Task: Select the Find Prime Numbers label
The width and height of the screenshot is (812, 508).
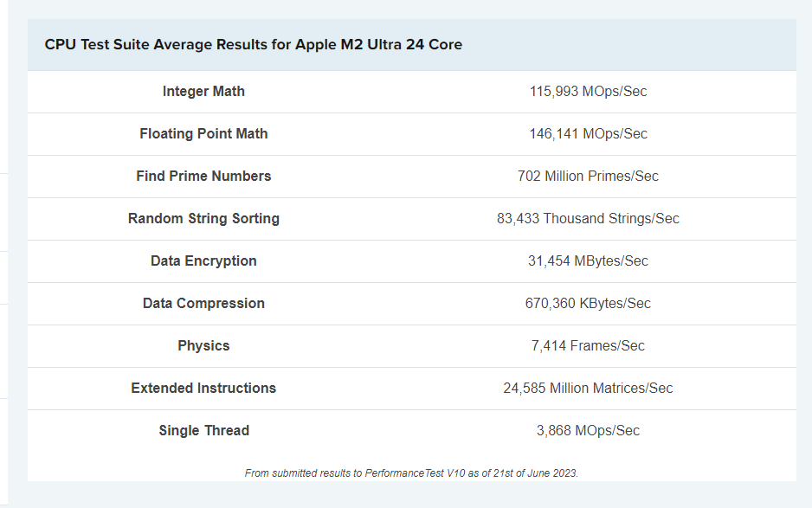Action: click(x=203, y=176)
